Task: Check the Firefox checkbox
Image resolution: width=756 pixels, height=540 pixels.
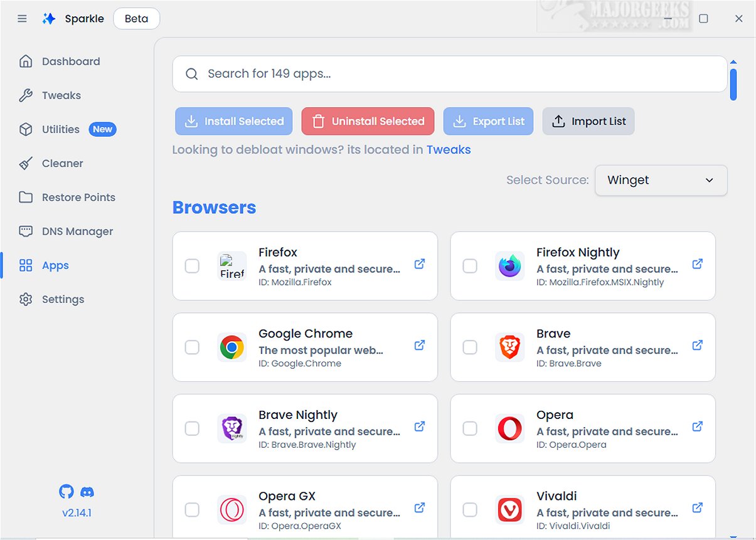Action: tap(192, 266)
